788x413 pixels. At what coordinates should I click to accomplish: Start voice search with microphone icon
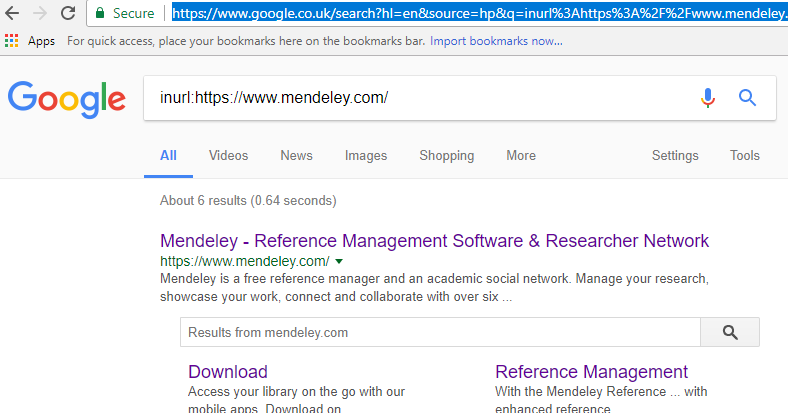pos(708,97)
